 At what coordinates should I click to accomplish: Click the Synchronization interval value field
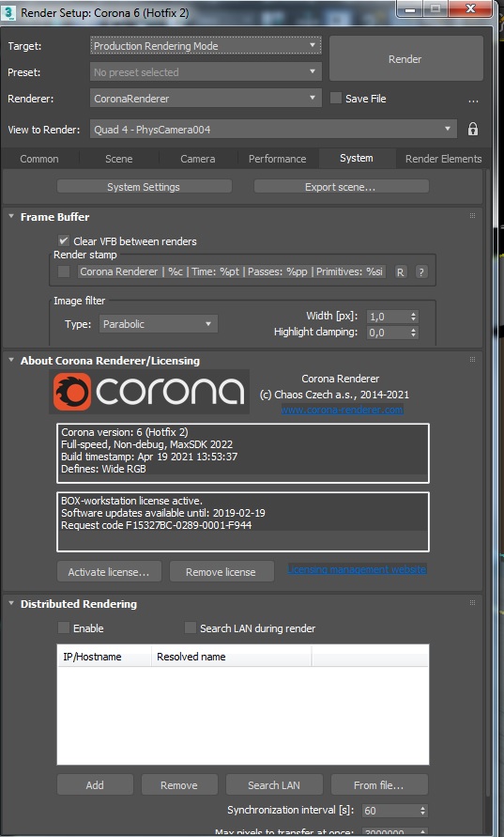[389, 811]
